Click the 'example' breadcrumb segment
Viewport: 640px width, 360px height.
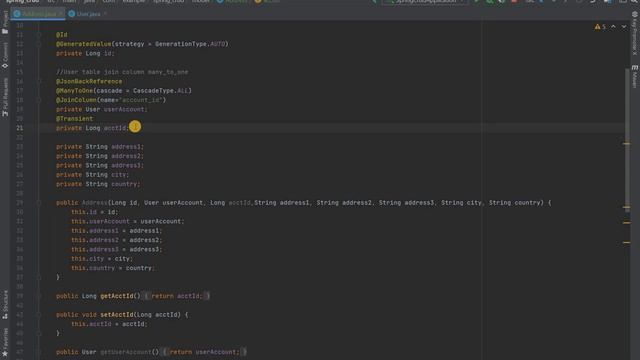pos(134,2)
